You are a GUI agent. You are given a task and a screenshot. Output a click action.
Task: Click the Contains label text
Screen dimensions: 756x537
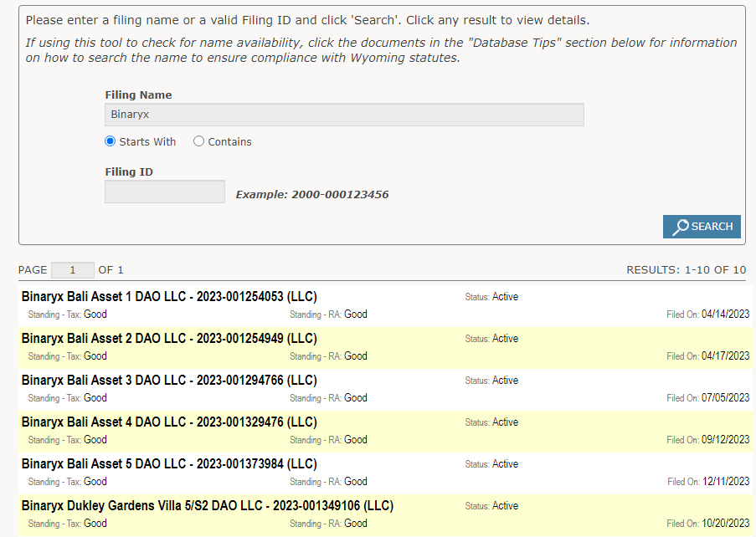click(x=229, y=141)
